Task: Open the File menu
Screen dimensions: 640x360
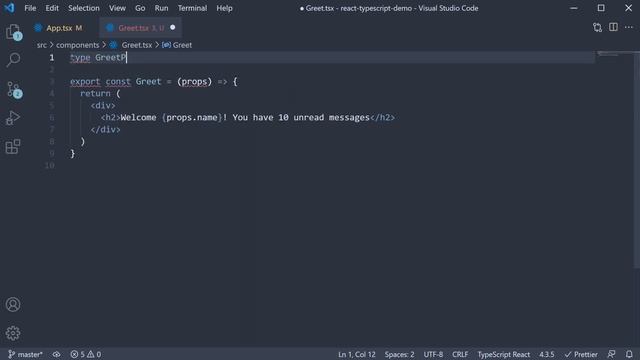Action: [x=30, y=8]
